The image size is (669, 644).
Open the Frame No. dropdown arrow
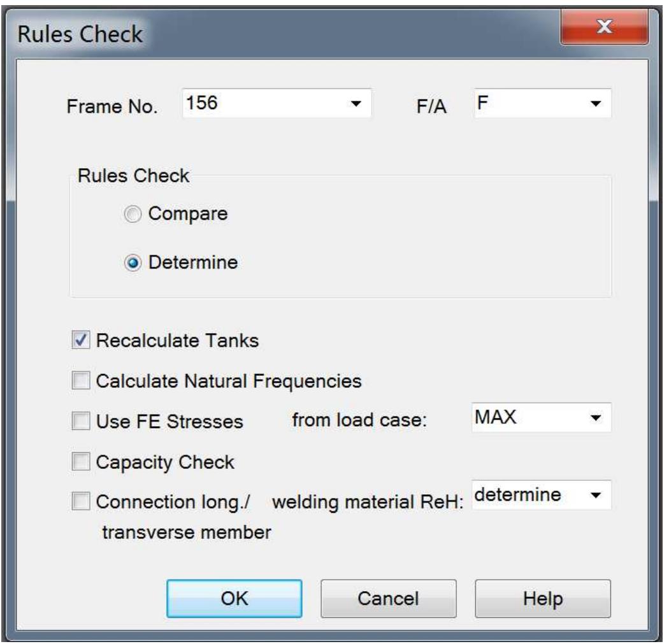pos(356,103)
